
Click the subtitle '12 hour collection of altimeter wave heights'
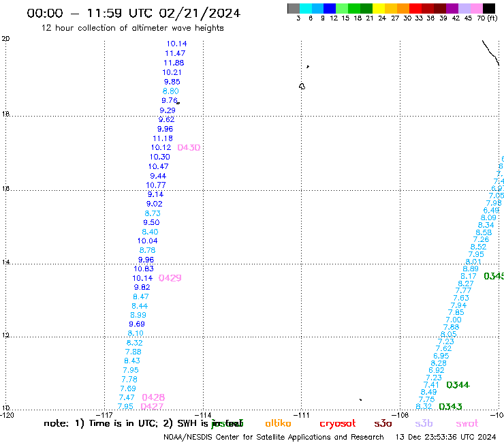point(132,28)
